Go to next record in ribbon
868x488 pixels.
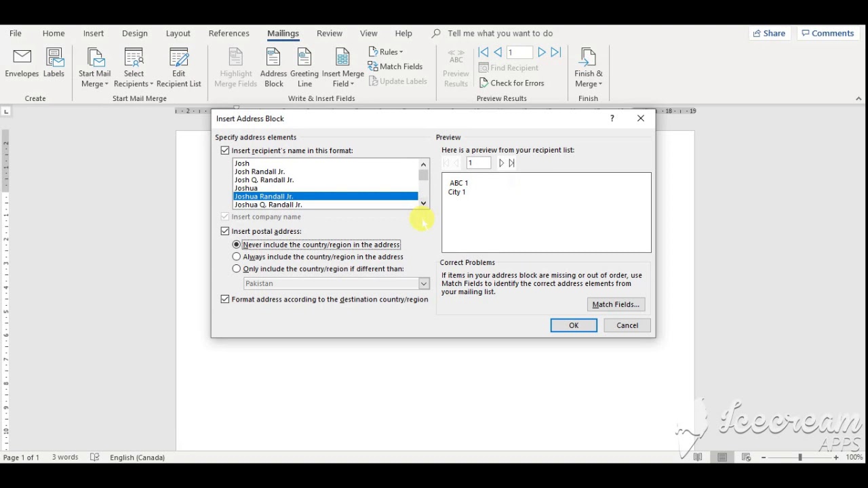[x=542, y=52]
